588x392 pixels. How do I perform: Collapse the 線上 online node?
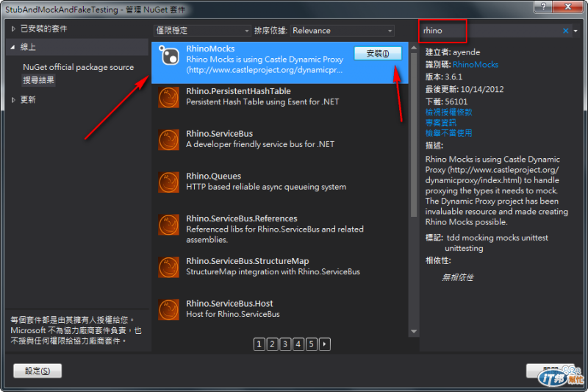pos(12,47)
